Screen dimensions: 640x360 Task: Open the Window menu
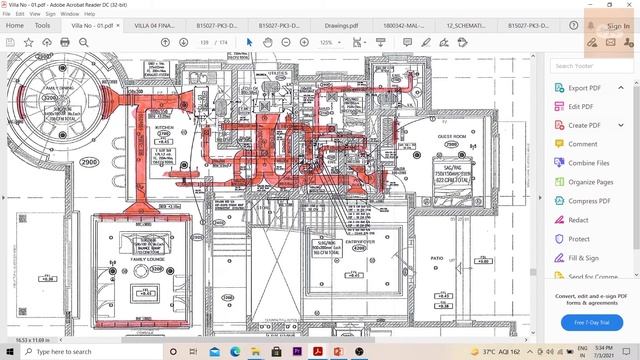coord(70,14)
